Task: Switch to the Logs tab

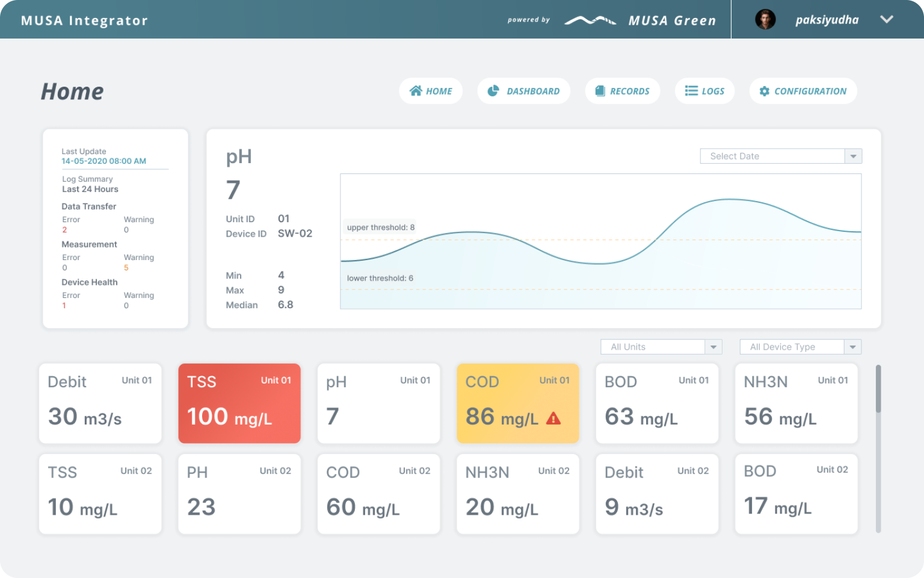Action: click(x=704, y=91)
